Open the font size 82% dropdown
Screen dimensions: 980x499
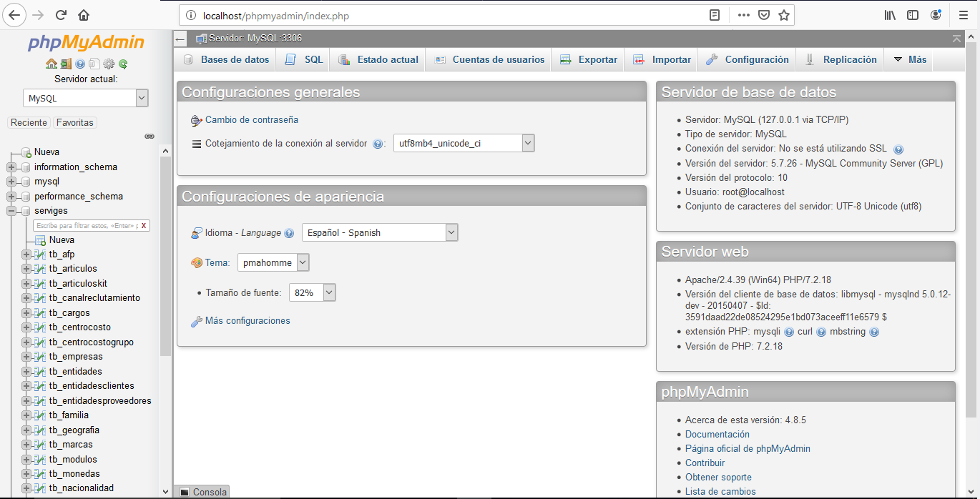pyautogui.click(x=312, y=292)
